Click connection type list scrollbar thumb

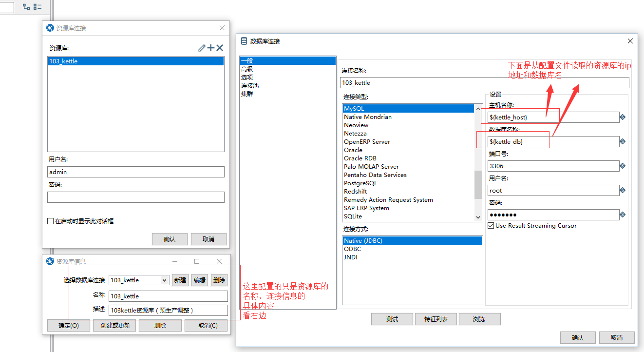click(478, 184)
